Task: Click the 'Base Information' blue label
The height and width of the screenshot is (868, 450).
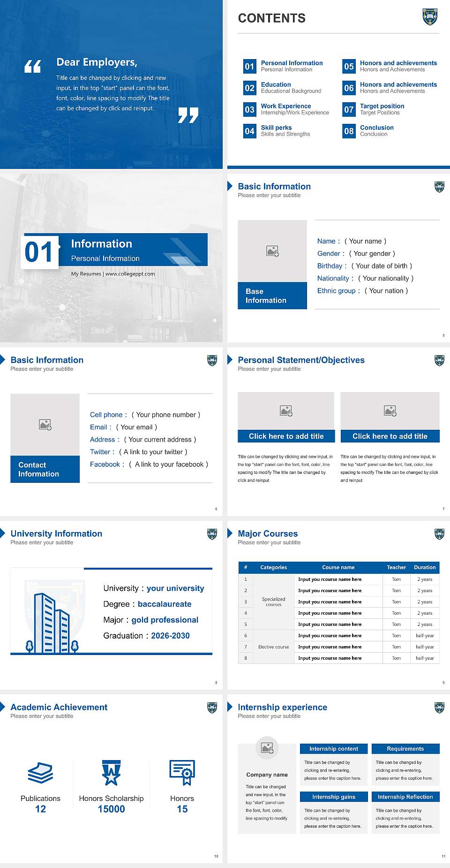Action: [x=272, y=296]
